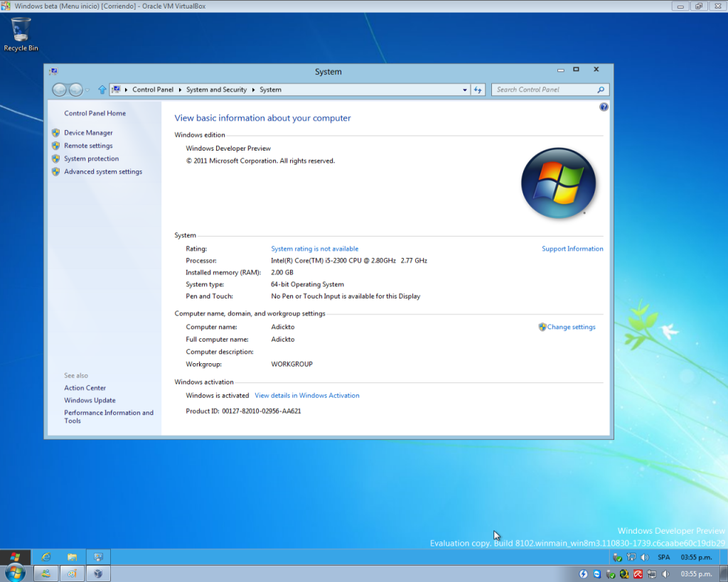
Task: Open Device Manager link
Action: click(x=88, y=133)
